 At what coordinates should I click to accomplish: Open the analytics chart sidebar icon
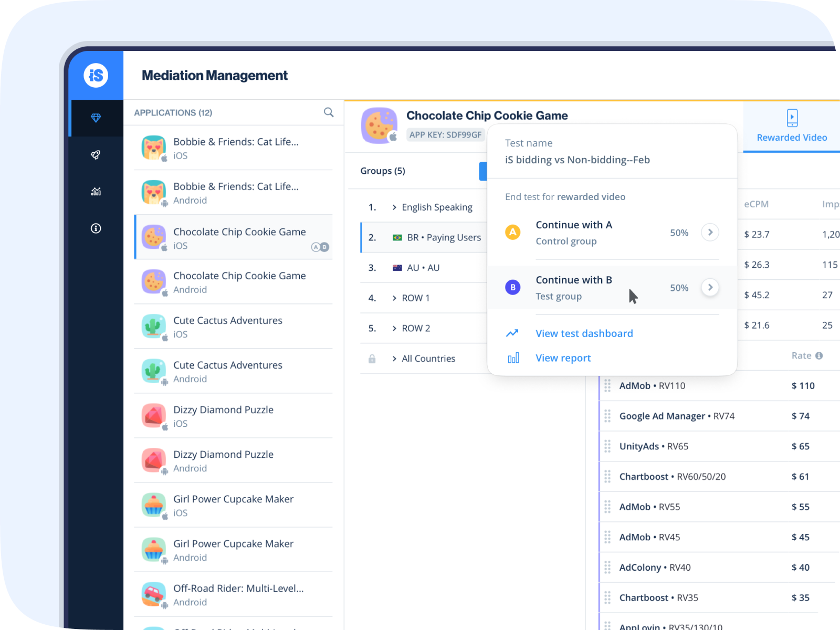pos(96,192)
